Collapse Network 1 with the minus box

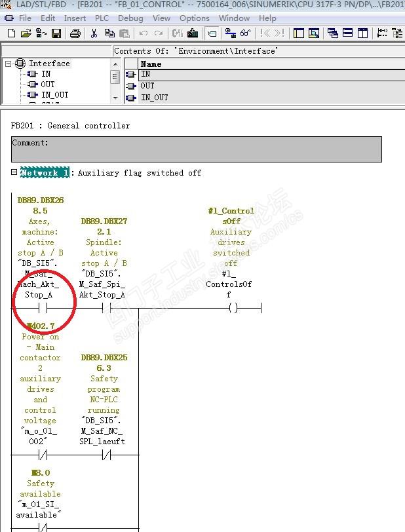point(14,172)
